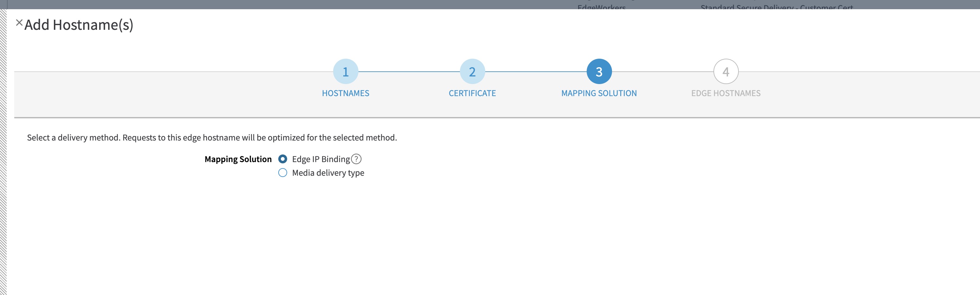Screen dimensions: 980x295
Task: Select the Media delivery type radio button
Action: (283, 173)
